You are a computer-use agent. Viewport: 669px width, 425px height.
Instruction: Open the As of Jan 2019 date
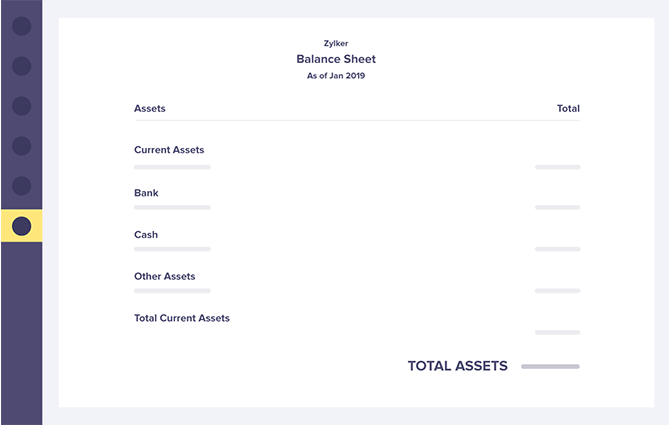pyautogui.click(x=336, y=76)
